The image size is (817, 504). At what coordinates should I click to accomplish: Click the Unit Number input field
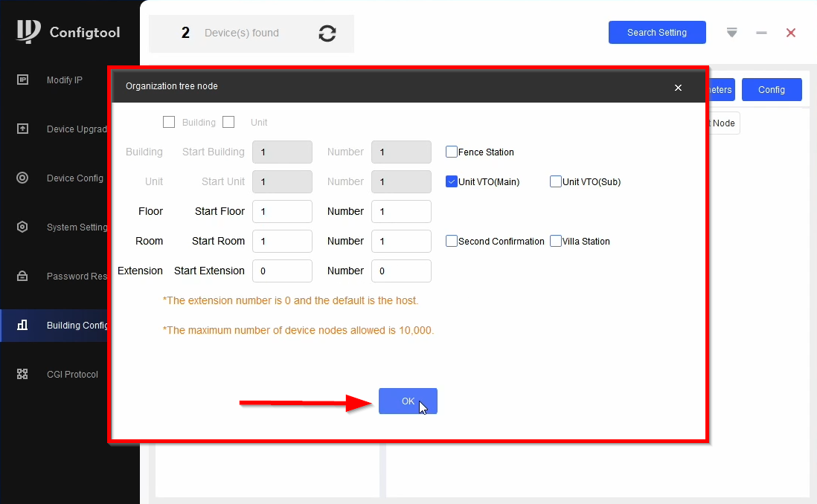click(401, 181)
